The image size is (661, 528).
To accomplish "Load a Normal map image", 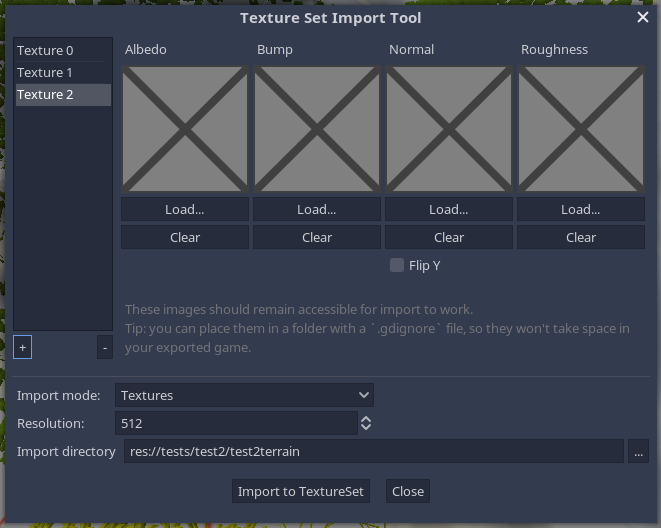I will (x=449, y=209).
